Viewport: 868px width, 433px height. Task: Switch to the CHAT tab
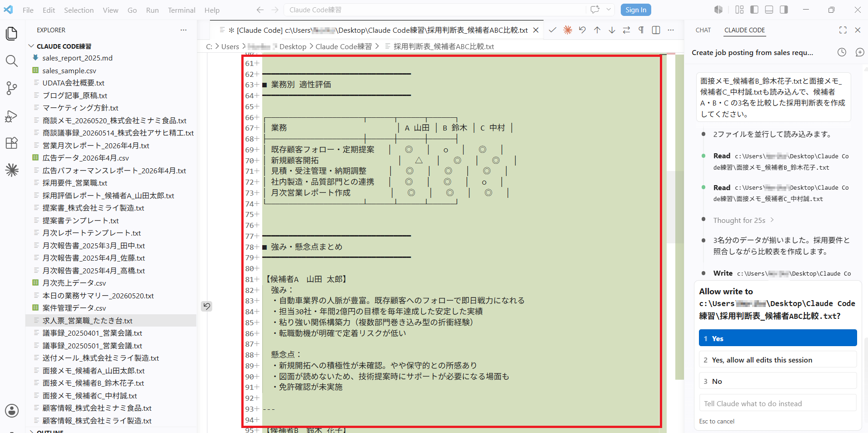[x=703, y=30]
